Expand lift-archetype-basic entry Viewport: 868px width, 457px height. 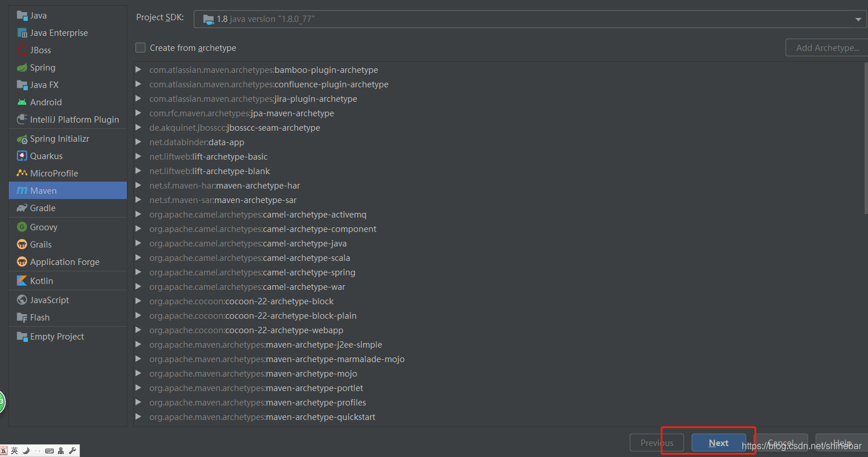(138, 157)
